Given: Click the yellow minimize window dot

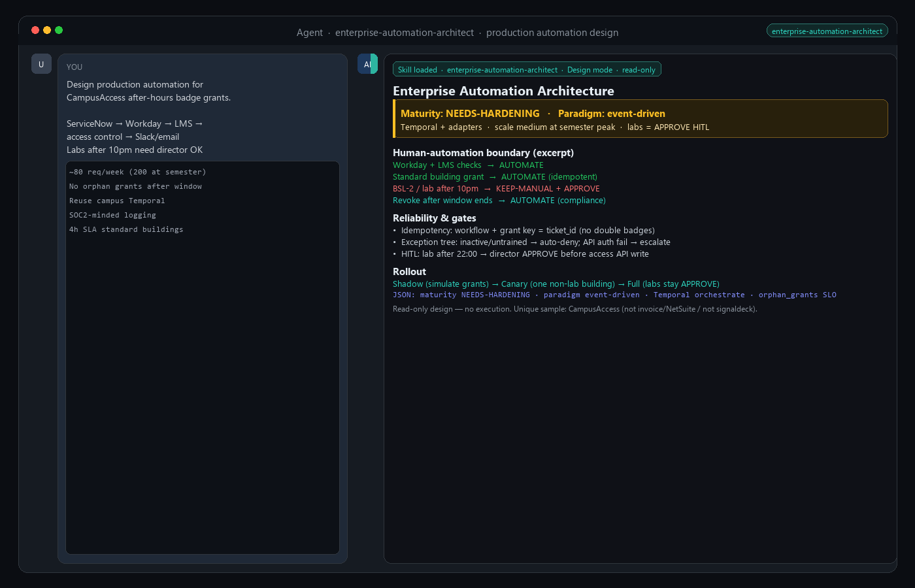Looking at the screenshot, I should (47, 30).
